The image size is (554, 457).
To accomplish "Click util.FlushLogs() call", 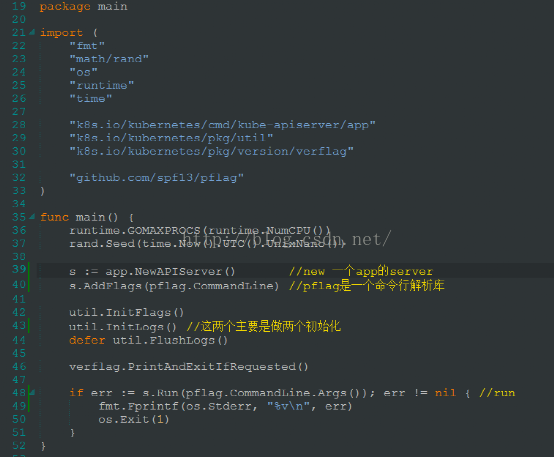I will 170,340.
